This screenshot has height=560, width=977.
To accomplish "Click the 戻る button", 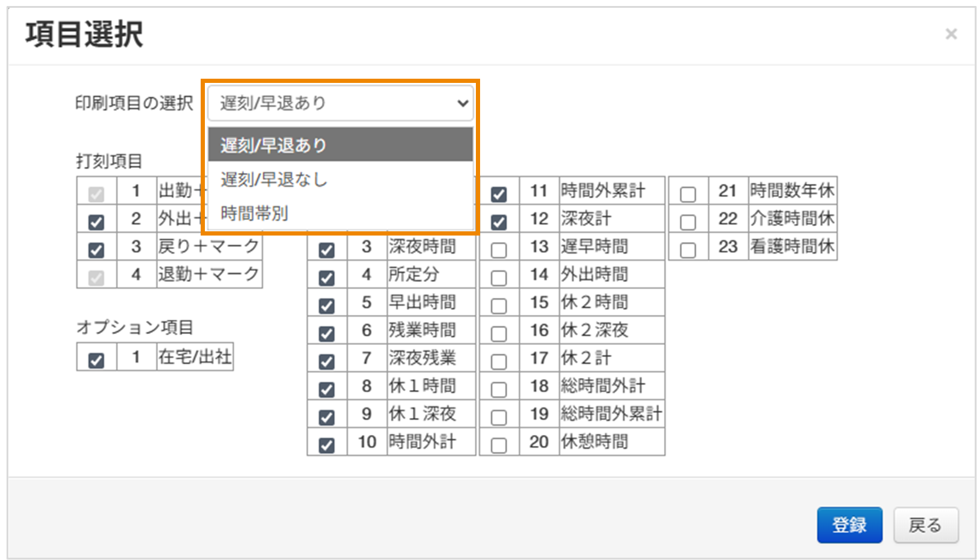I will pyautogui.click(x=925, y=525).
